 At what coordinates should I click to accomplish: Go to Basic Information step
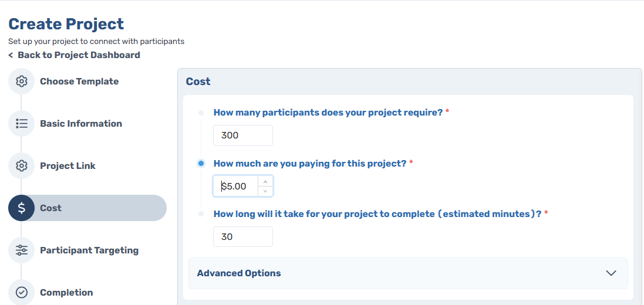pos(81,124)
